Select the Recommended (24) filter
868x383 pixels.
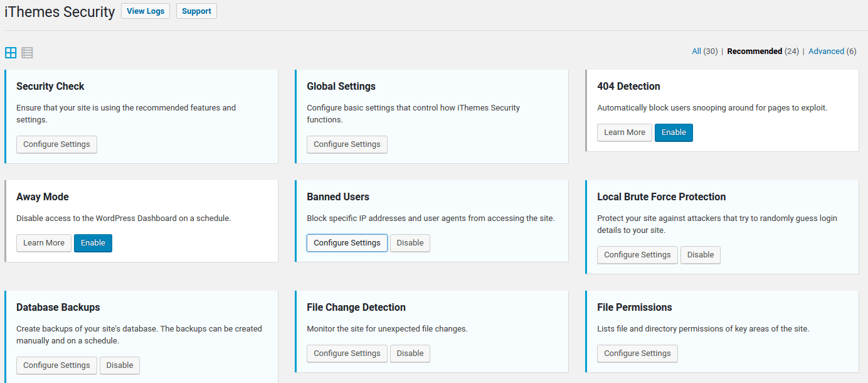[763, 51]
